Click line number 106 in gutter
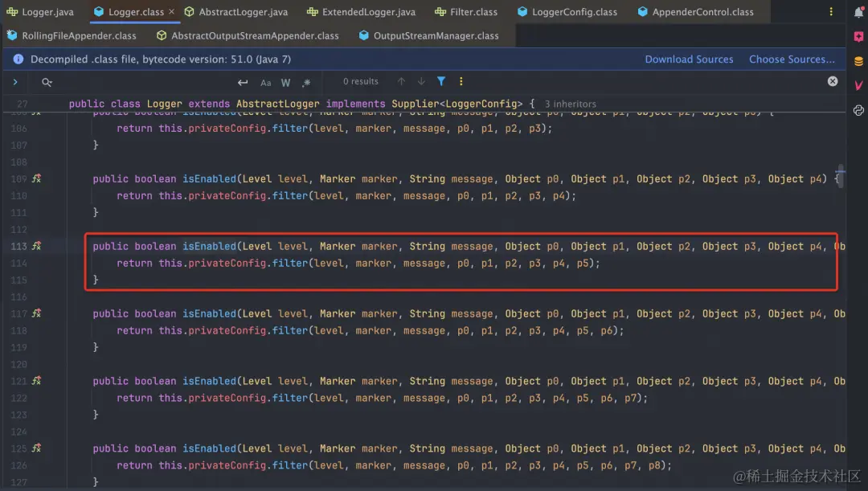Screen dimensions: 868x491 18,129
